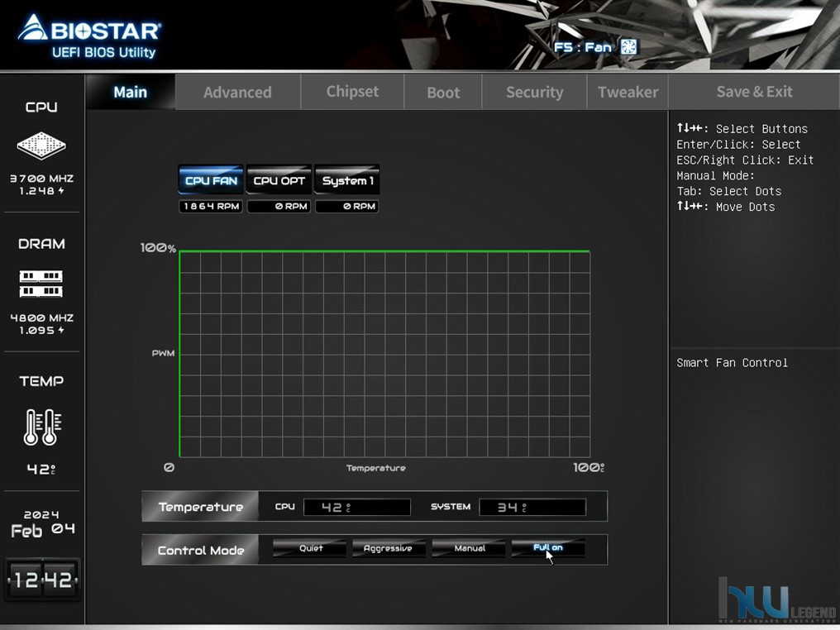Click the Tab: Select Dots help line
840x630 pixels.
point(728,191)
